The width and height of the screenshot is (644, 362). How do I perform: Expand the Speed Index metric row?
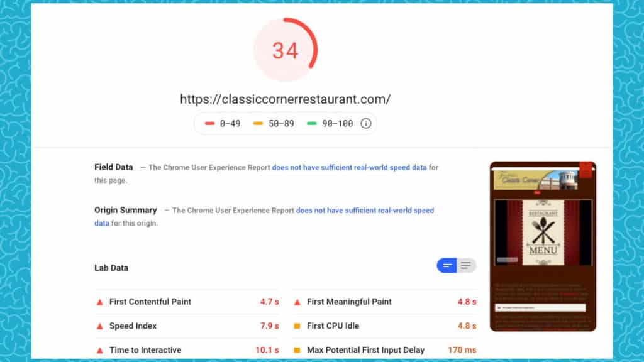(133, 326)
